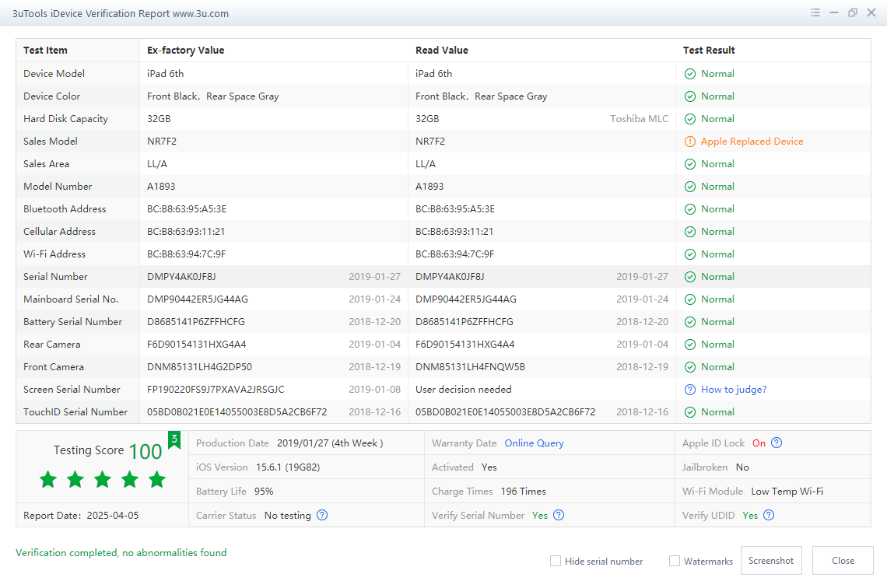The height and width of the screenshot is (588, 887).
Task: Enable the Hide serial number checkbox
Action: click(x=556, y=561)
